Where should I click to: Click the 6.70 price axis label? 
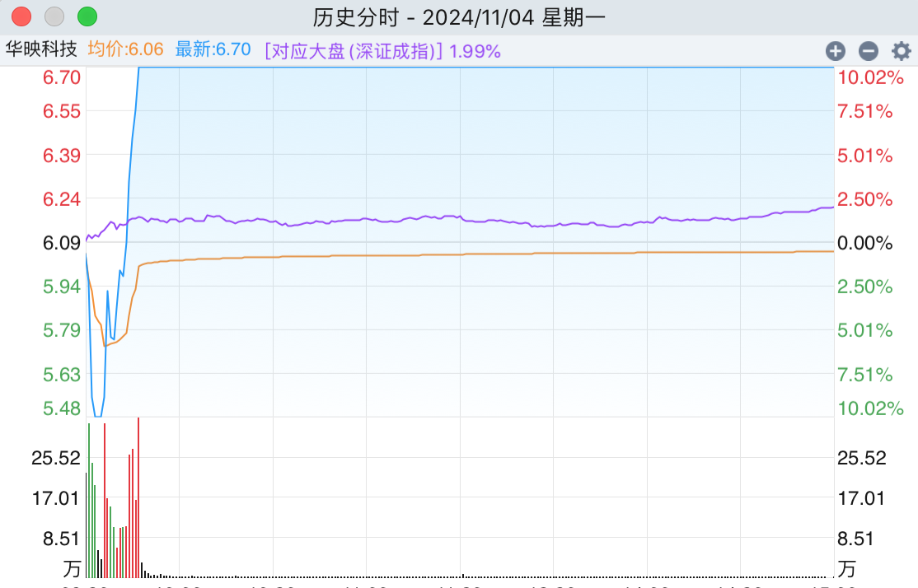62,77
